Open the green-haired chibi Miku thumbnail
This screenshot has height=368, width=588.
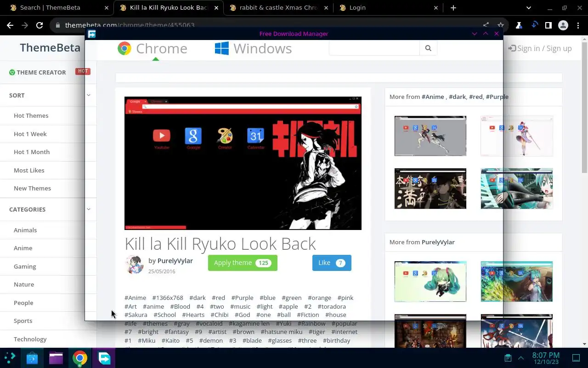[x=430, y=282]
